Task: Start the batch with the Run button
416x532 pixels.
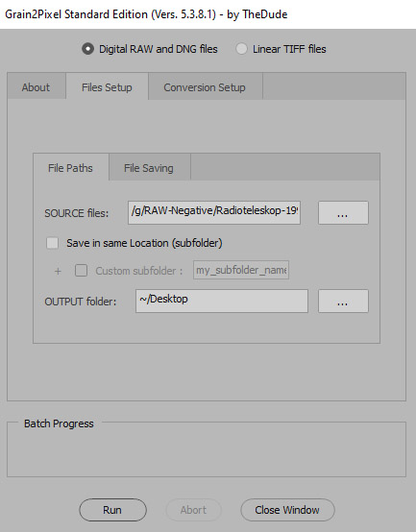Action: pos(112,510)
